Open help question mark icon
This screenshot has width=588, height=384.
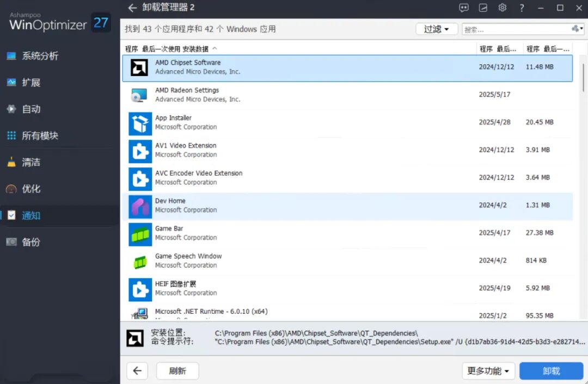tap(521, 8)
